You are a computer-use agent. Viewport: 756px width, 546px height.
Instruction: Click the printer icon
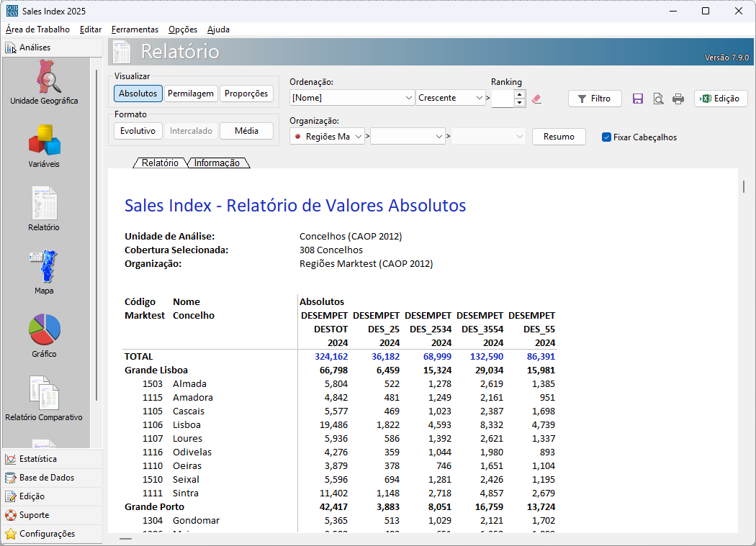[x=678, y=99]
